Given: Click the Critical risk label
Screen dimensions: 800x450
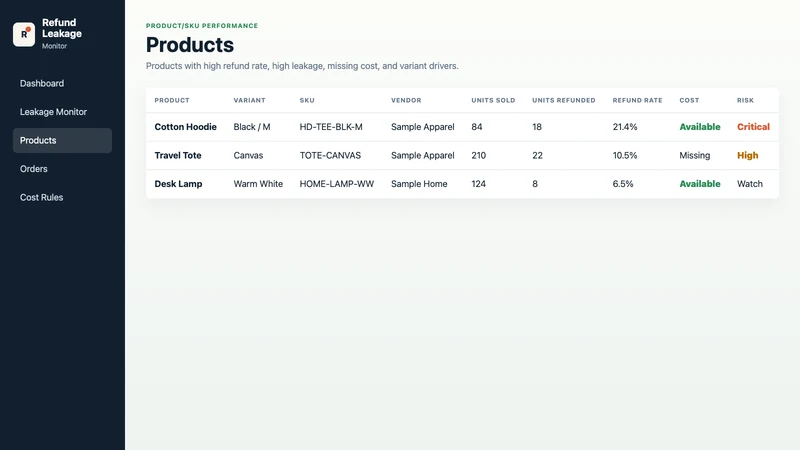Looking at the screenshot, I should (754, 127).
